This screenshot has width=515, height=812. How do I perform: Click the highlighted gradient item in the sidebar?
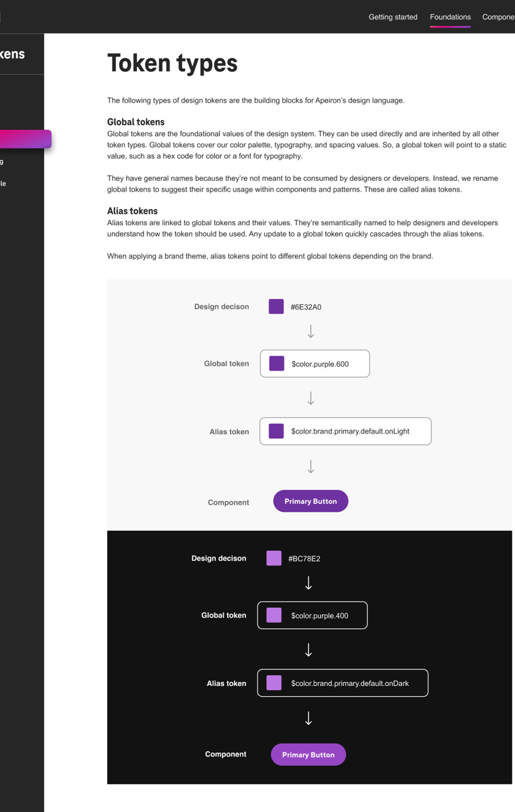25,139
